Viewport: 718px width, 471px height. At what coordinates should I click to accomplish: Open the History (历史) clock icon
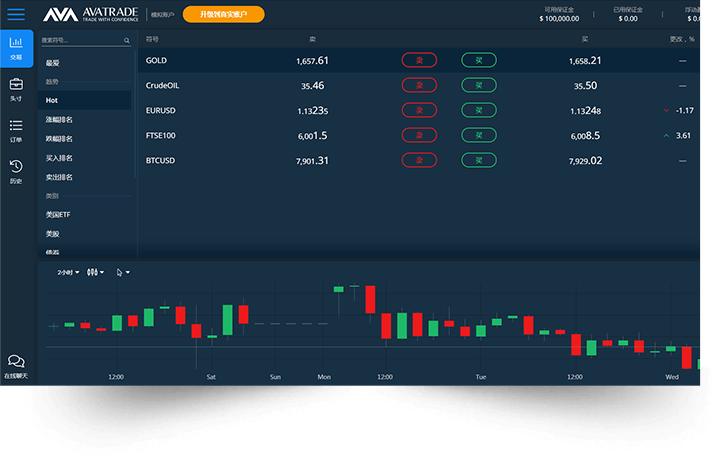(16, 170)
